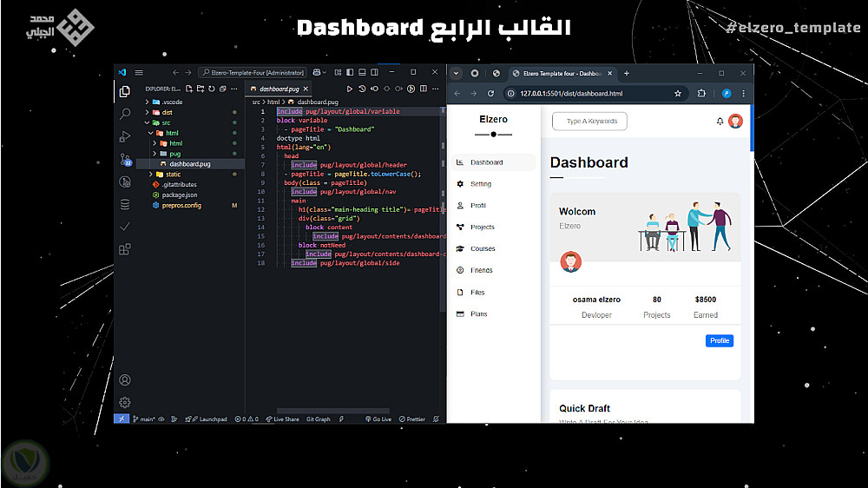Click the New File icon in Explorer header

189,89
